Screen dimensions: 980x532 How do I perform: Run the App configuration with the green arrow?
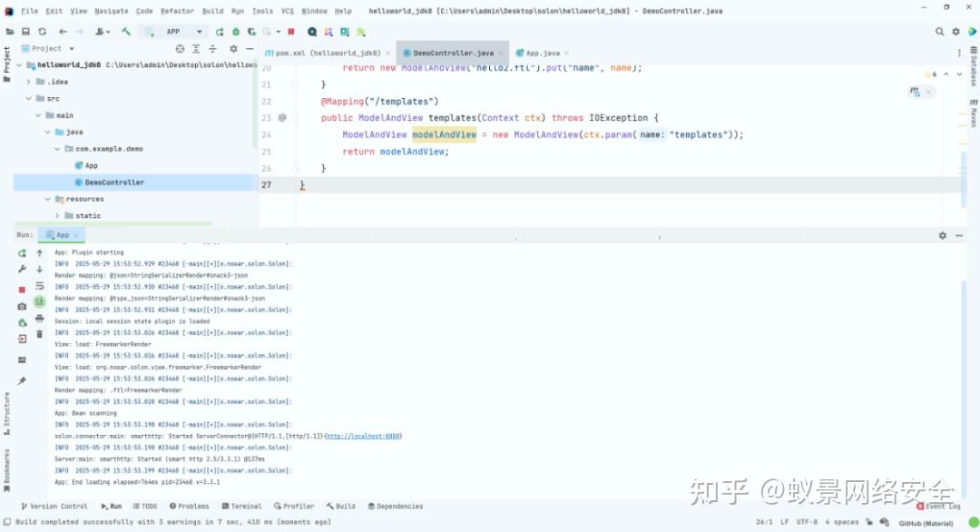(x=220, y=32)
